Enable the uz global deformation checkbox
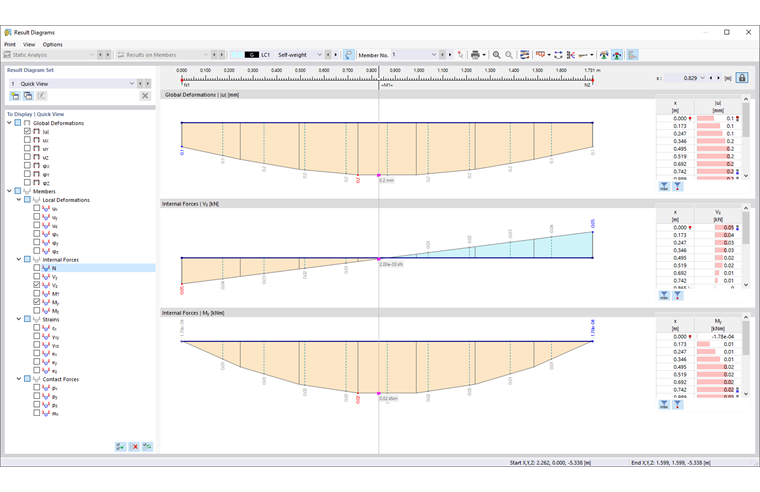 click(28, 157)
